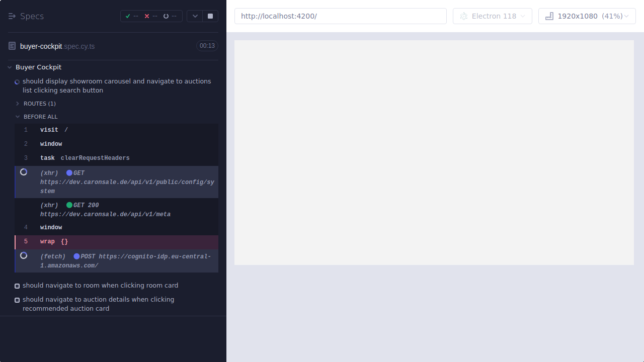Image resolution: width=644 pixels, height=362 pixels.
Task: Click green status dot of GET 200
Action: [69, 205]
